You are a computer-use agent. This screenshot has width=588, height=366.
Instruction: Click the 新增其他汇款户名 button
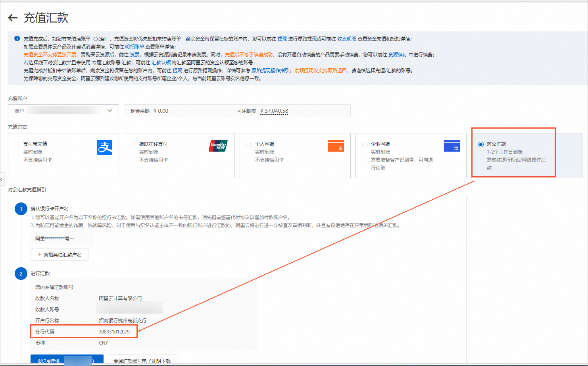tap(60, 254)
